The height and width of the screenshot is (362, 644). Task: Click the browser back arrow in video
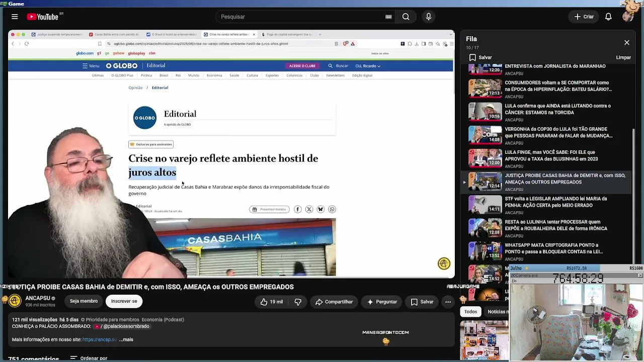pos(13,44)
